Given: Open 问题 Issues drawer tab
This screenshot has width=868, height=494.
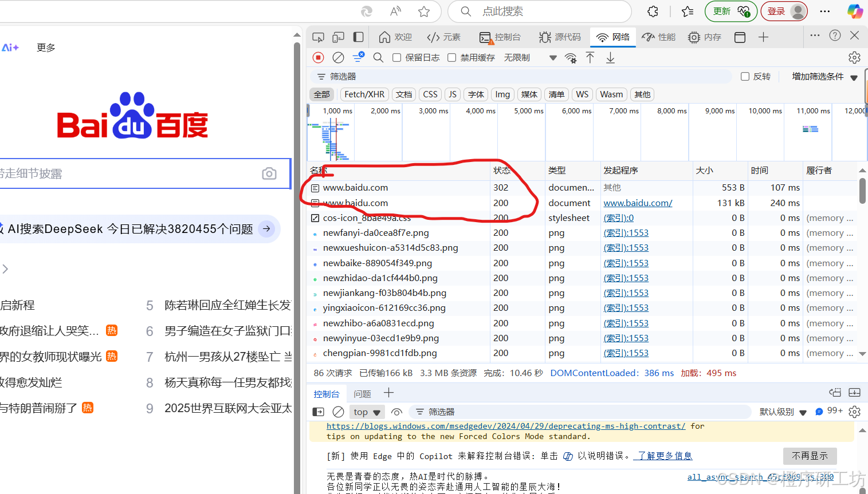Looking at the screenshot, I should [362, 394].
